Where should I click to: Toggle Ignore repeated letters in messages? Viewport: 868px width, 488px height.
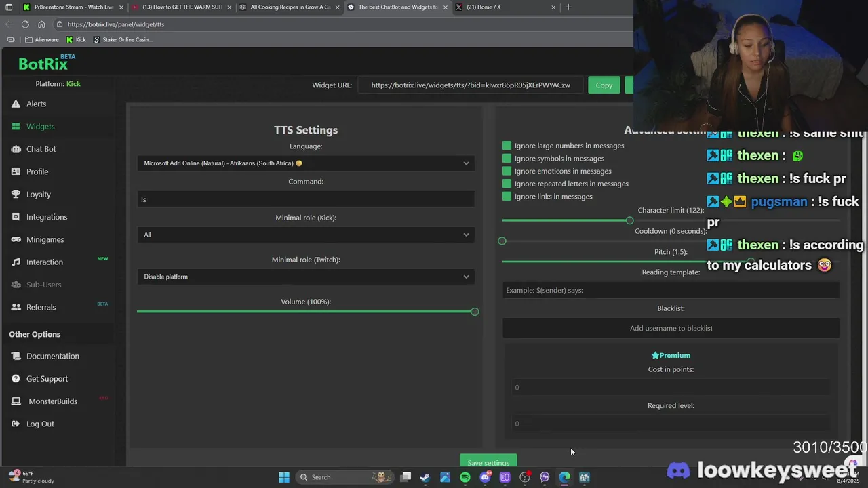click(x=507, y=184)
